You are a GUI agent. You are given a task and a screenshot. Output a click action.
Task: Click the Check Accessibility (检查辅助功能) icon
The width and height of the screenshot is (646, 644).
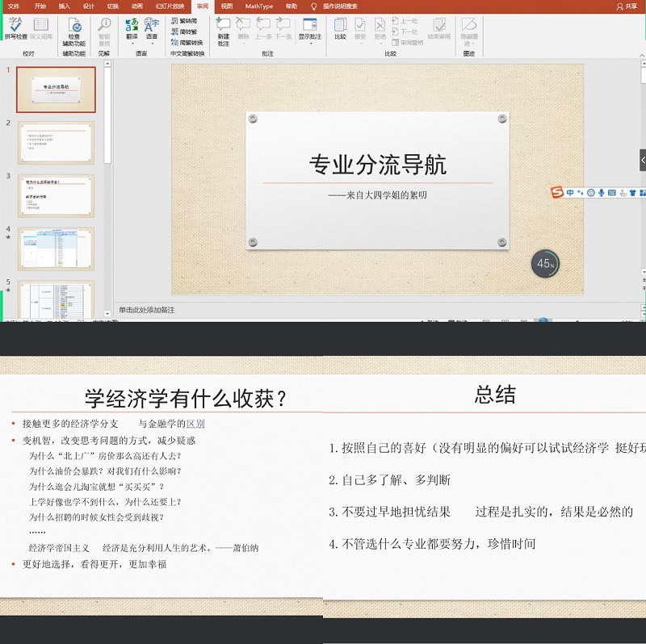coord(73,31)
